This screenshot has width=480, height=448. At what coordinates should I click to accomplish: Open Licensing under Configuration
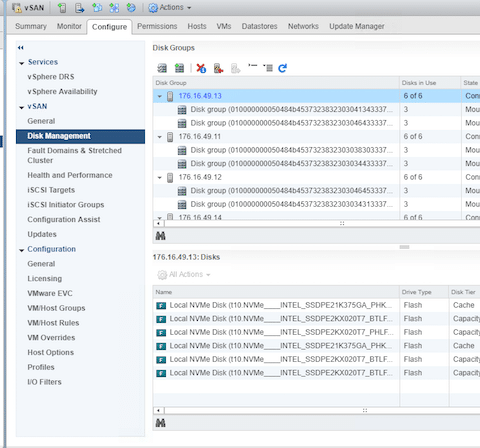44,279
